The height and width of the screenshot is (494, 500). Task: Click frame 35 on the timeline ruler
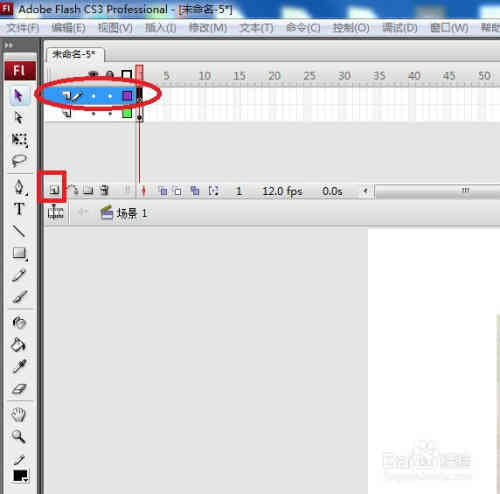pos(379,76)
